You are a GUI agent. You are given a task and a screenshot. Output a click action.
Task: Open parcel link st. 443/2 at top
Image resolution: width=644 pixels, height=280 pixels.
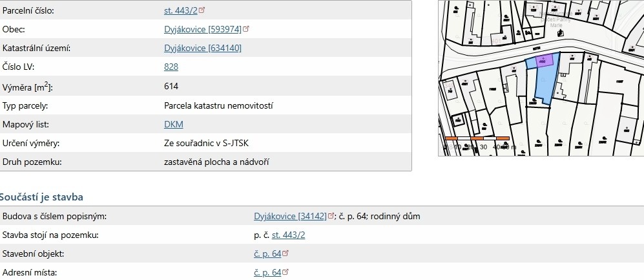(181, 11)
